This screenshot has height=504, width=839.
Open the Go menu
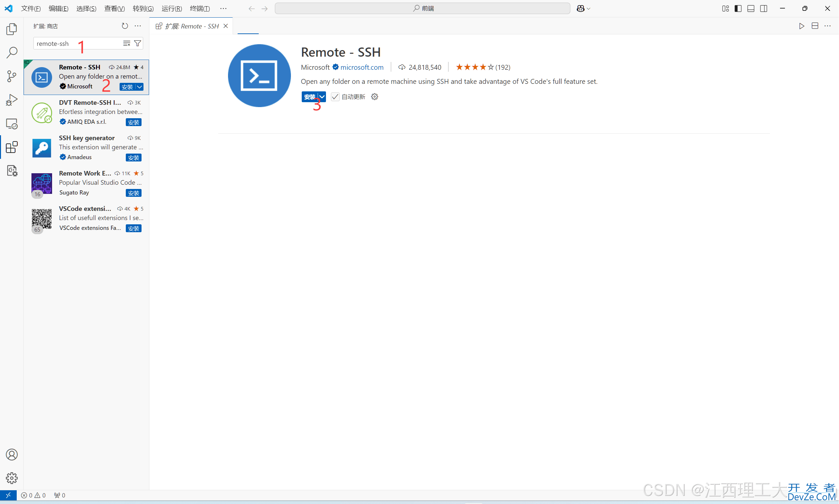[143, 9]
